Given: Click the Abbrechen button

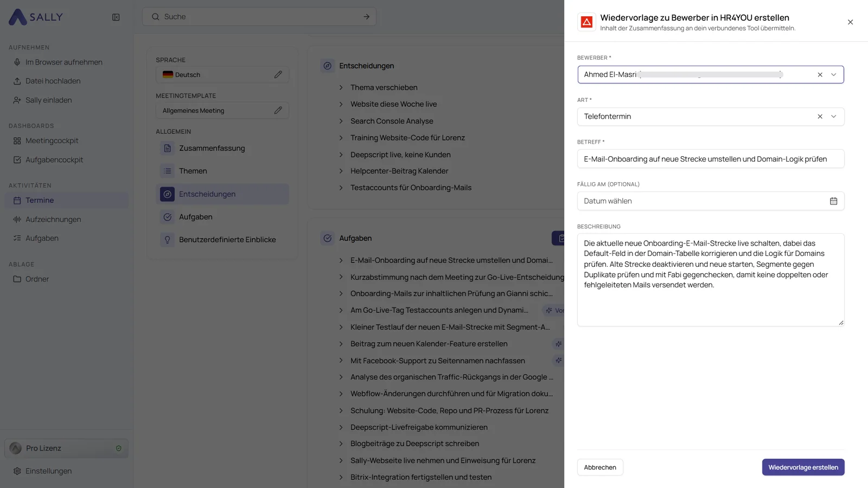Looking at the screenshot, I should tap(600, 467).
